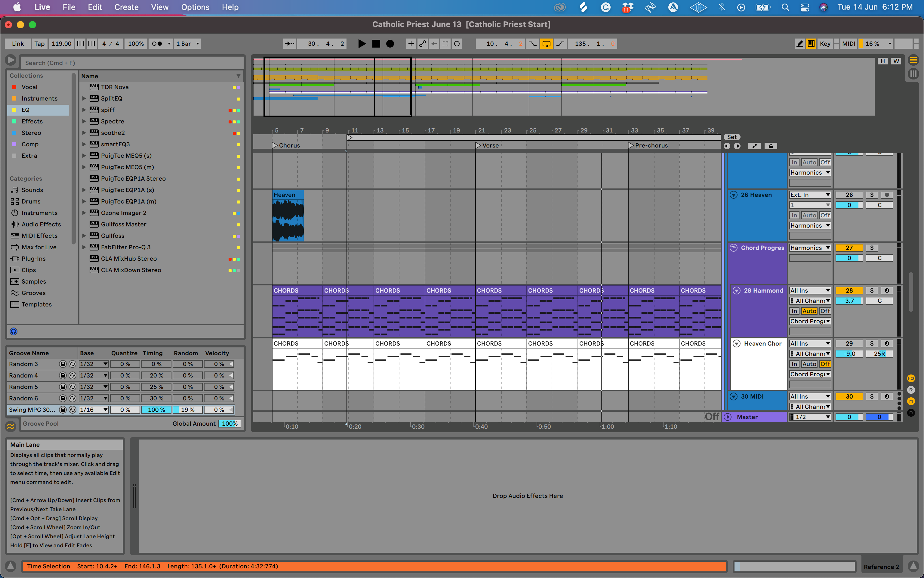Click the Tap tempo button
Image resolution: width=924 pixels, height=578 pixels.
39,44
